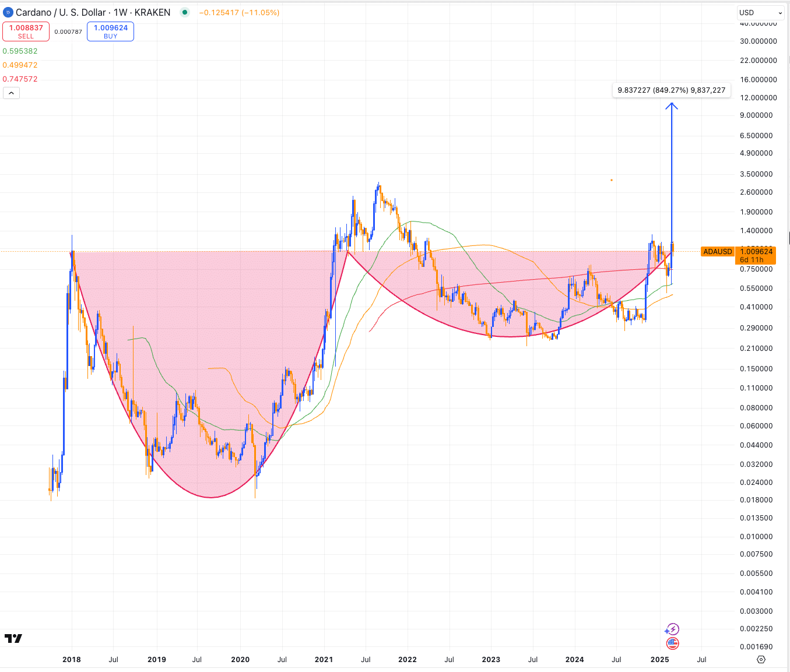
Task: Click the 2022 time axis label
Action: 408,660
